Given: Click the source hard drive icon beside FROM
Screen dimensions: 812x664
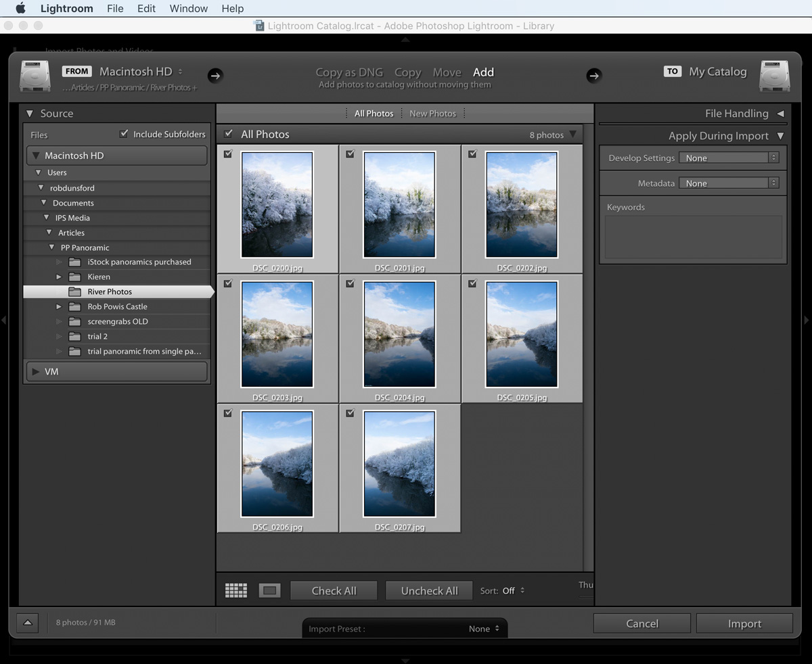Looking at the screenshot, I should click(x=34, y=76).
